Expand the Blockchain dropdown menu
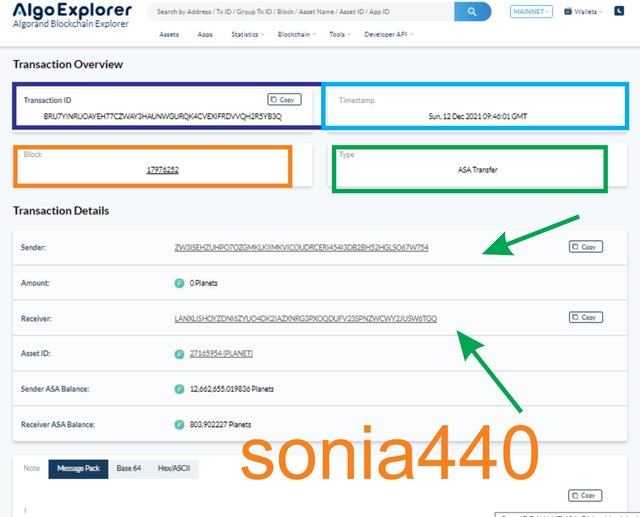The image size is (640, 517). coord(297,34)
